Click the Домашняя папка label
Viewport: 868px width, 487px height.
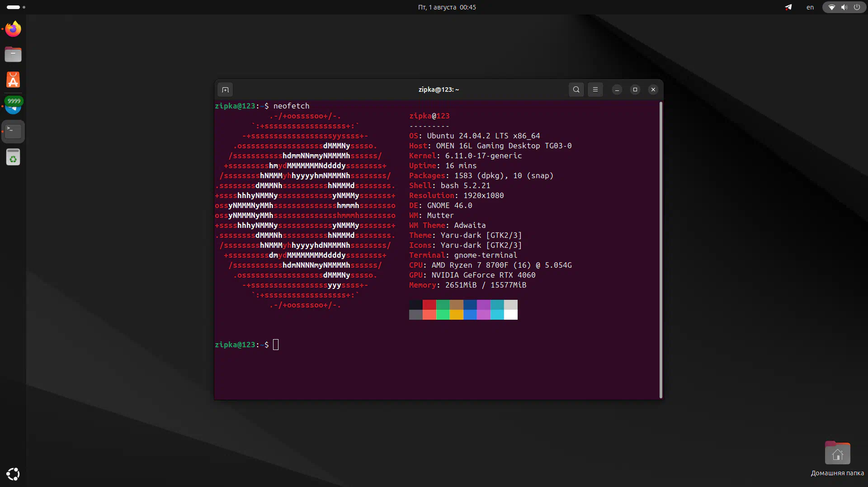tap(837, 473)
